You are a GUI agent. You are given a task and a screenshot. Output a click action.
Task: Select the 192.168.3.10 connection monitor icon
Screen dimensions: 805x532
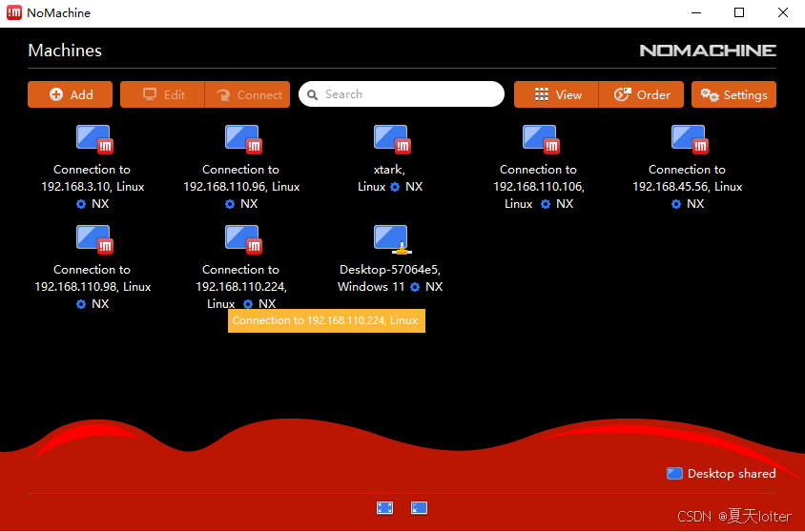94,139
